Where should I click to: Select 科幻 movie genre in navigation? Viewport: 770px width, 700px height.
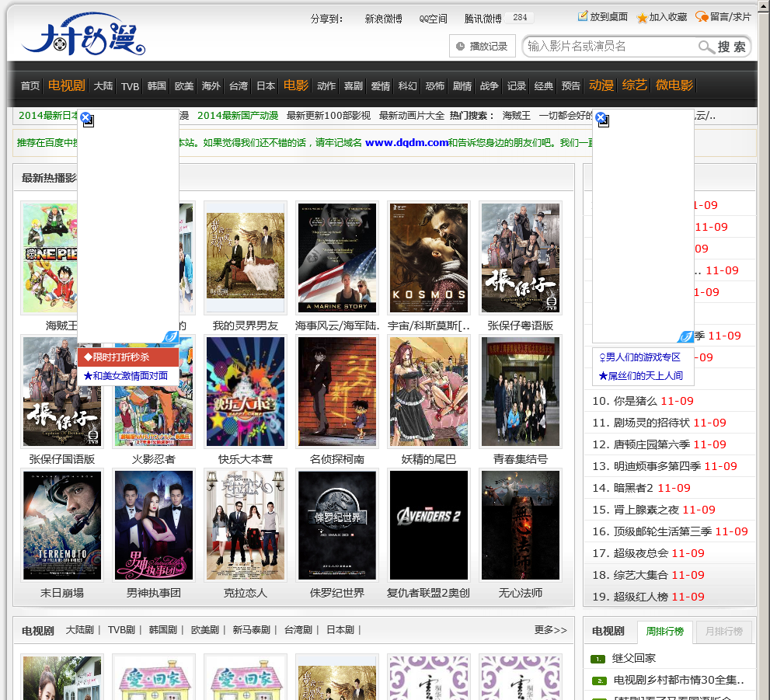tap(408, 86)
